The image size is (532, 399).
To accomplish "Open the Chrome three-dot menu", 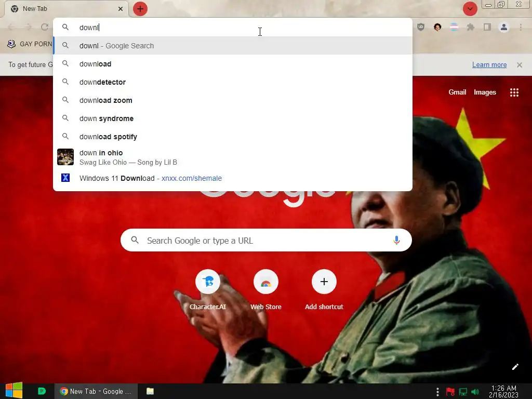I will (521, 27).
